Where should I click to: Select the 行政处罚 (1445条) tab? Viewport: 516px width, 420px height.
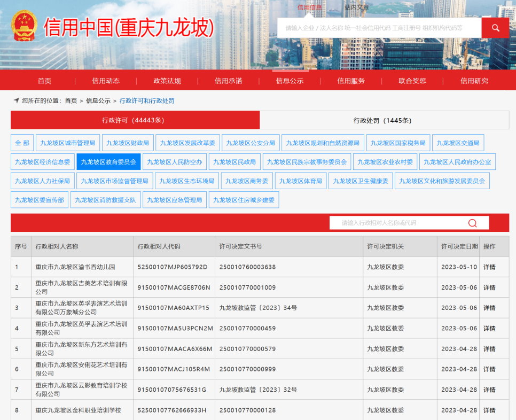[382, 120]
